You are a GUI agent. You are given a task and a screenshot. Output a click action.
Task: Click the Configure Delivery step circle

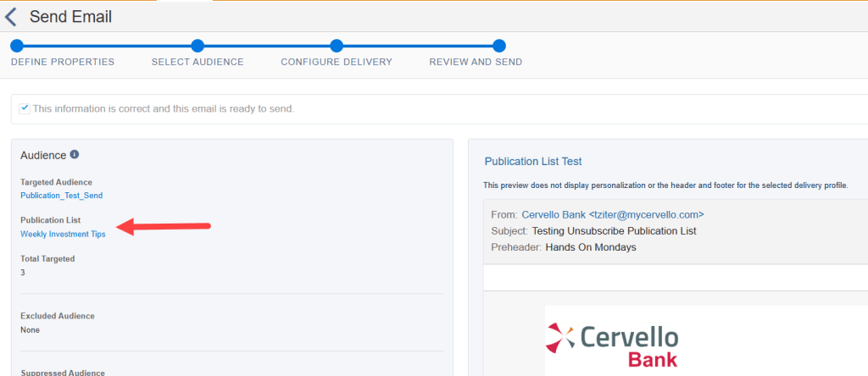[337, 46]
